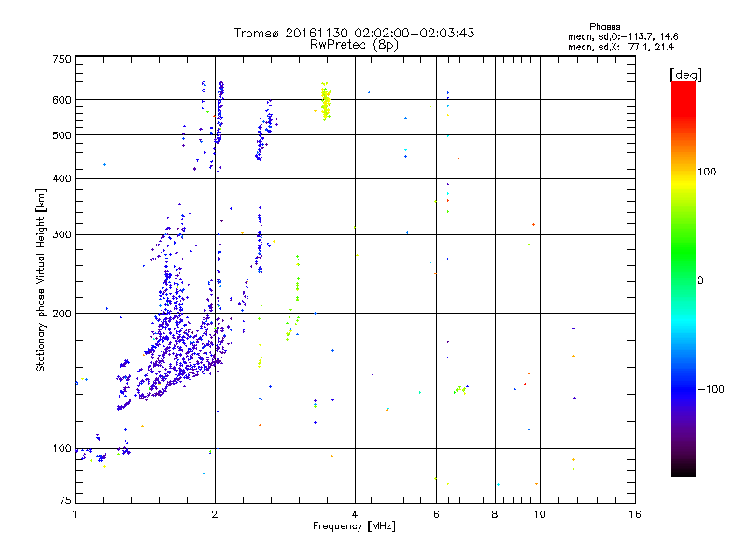Click the '1' x-axis tick label
The height and width of the screenshot is (560, 747).
click(75, 514)
